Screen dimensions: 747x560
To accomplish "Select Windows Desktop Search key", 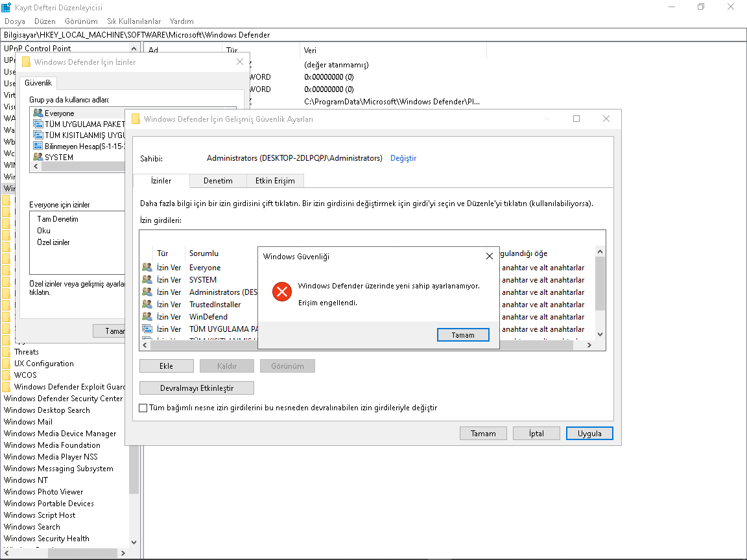I will click(47, 410).
